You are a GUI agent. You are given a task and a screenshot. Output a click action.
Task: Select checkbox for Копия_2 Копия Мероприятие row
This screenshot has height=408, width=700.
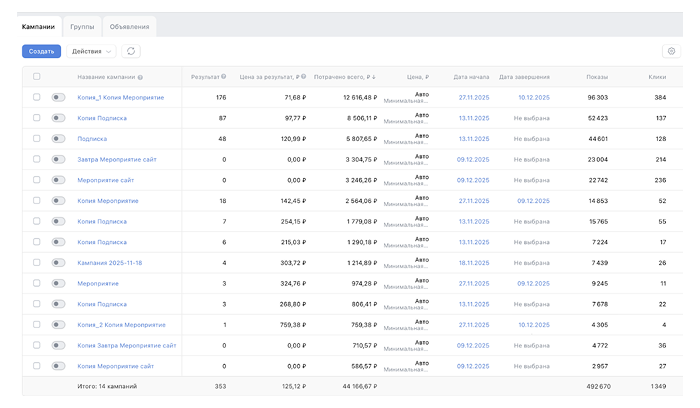(x=37, y=325)
